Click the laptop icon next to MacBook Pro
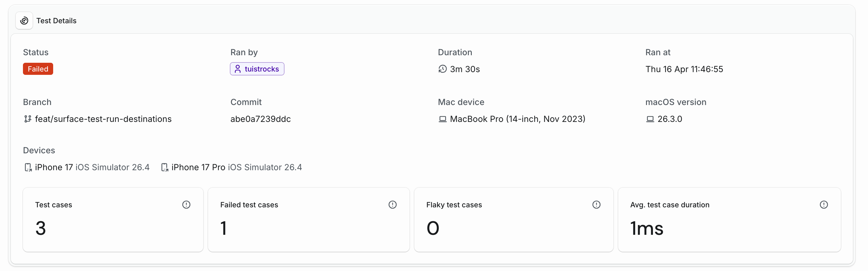Image resolution: width=868 pixels, height=271 pixels. tap(442, 119)
